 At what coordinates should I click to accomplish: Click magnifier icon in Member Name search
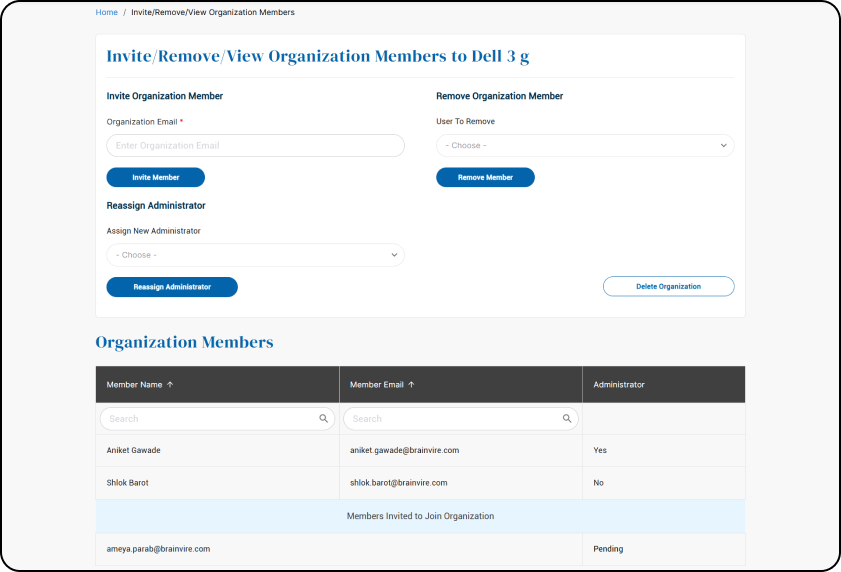[x=323, y=419]
